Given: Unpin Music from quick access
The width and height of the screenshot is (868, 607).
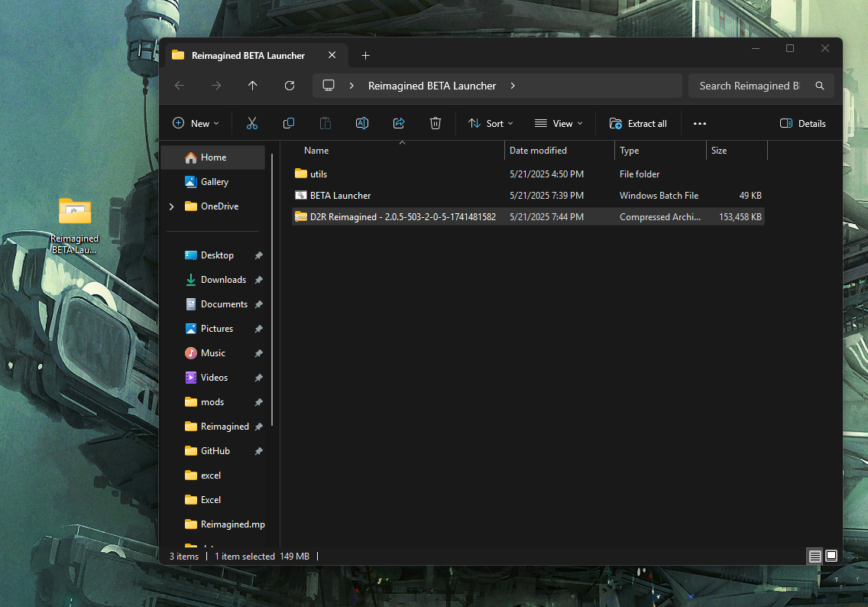Looking at the screenshot, I should click(258, 352).
